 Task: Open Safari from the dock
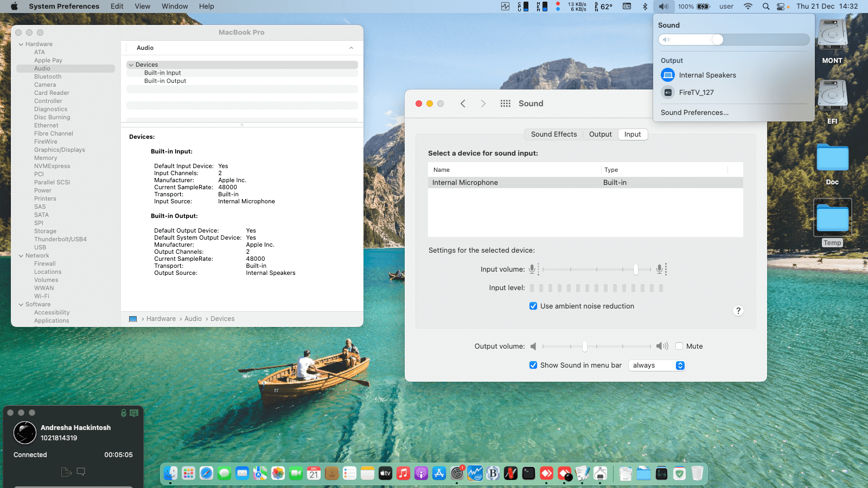click(x=206, y=473)
